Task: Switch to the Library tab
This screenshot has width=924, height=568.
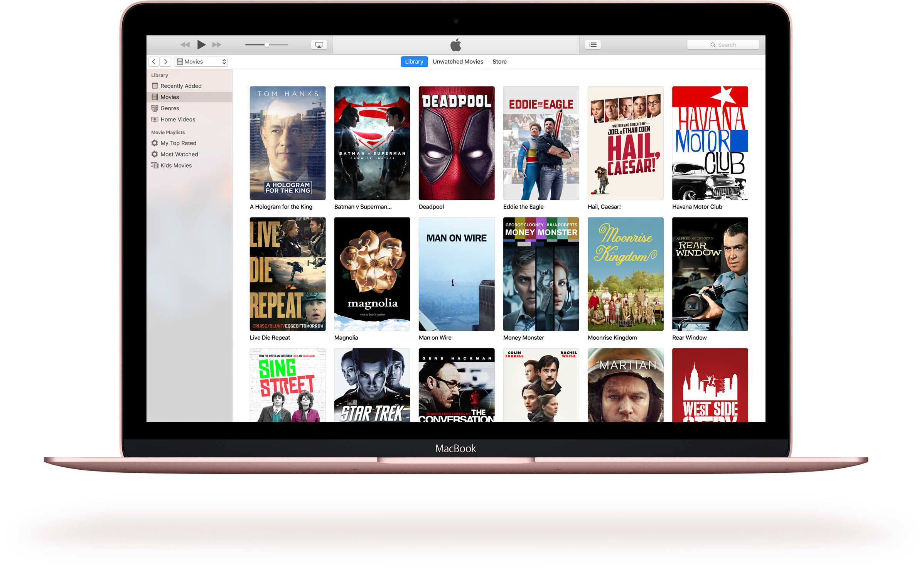Action: click(x=414, y=62)
